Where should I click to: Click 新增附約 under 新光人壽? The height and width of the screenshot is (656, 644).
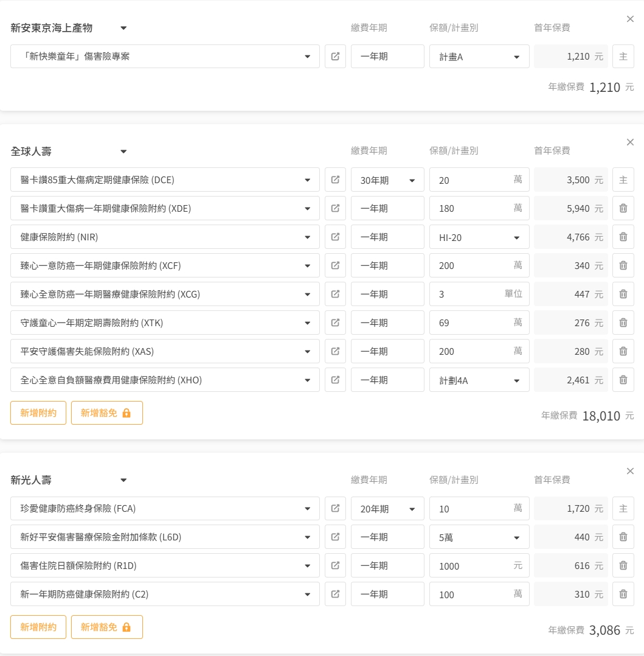click(x=38, y=627)
